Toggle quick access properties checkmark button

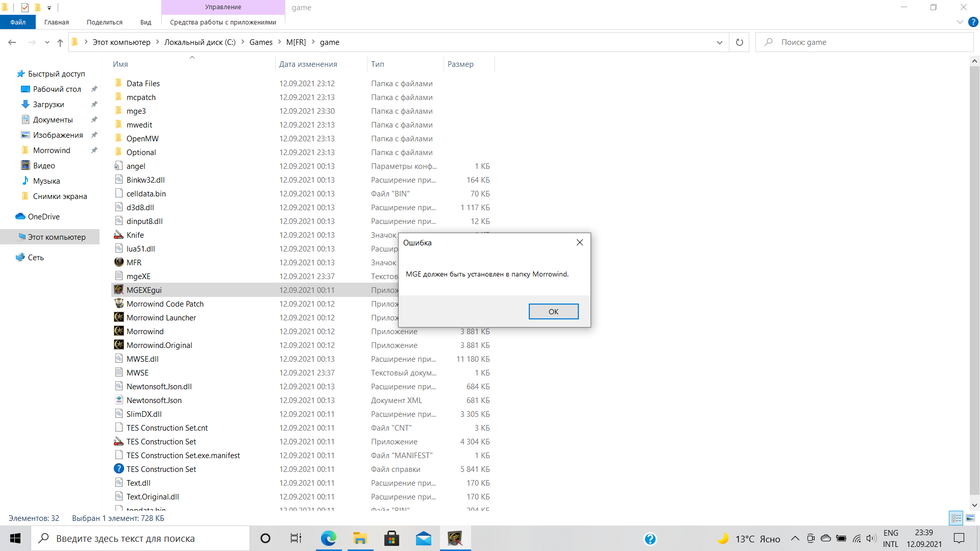25,8
